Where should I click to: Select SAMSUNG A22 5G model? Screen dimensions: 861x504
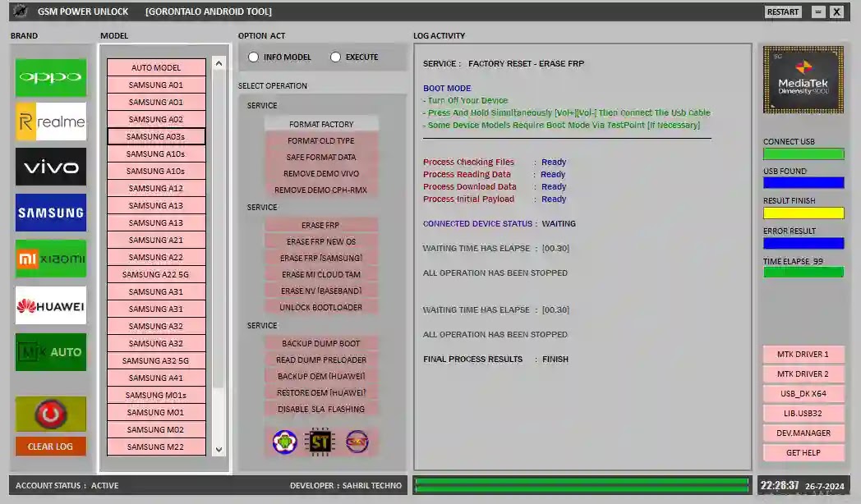(x=156, y=274)
